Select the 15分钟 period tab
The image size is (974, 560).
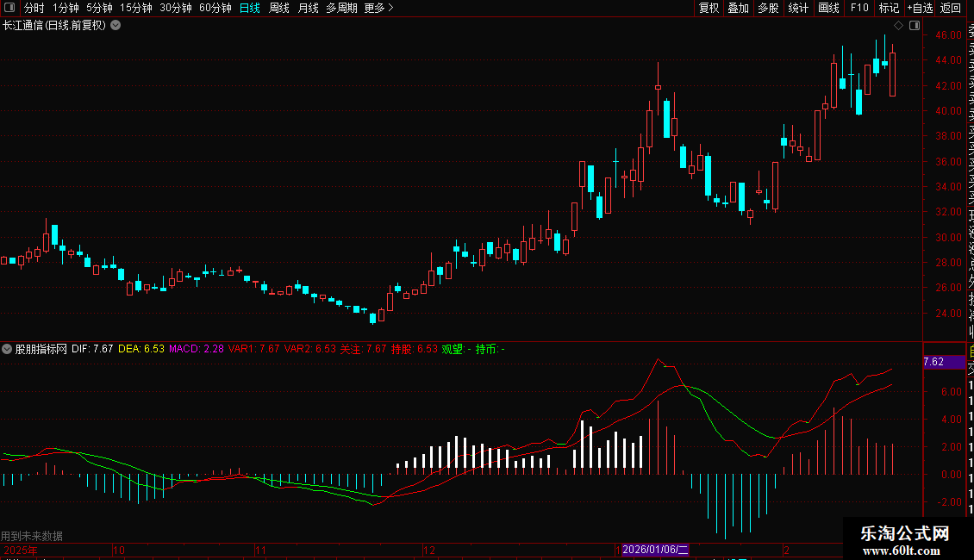(136, 8)
